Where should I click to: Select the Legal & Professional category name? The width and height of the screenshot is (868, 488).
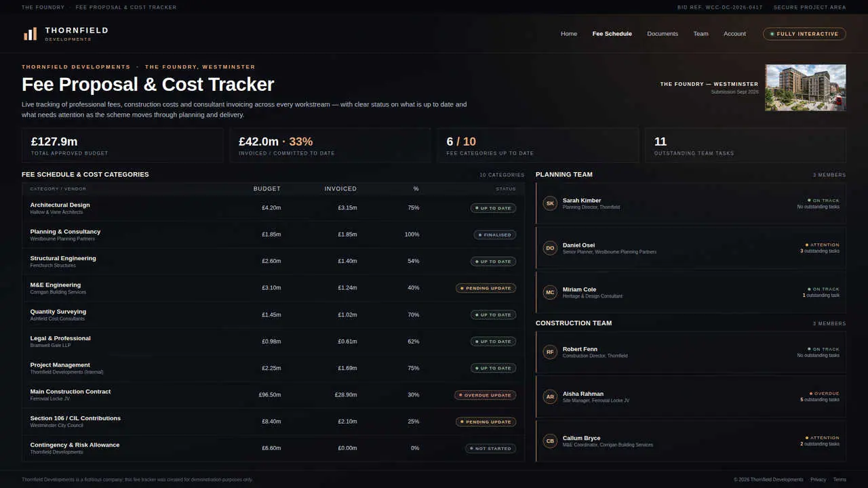[x=60, y=338]
